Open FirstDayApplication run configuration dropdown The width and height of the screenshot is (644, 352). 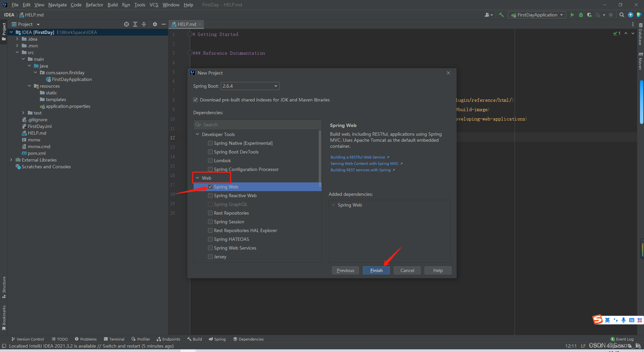click(x=537, y=15)
